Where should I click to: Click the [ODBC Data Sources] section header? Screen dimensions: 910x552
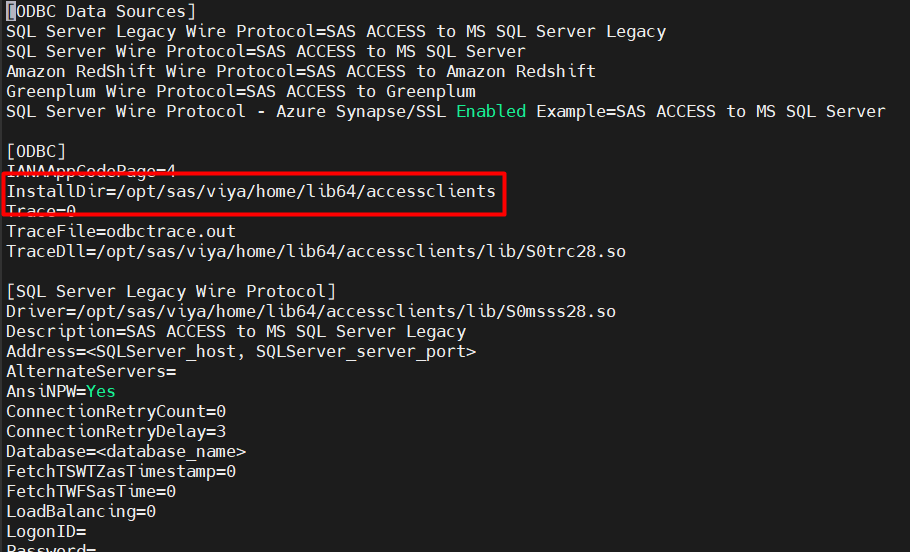click(x=101, y=11)
